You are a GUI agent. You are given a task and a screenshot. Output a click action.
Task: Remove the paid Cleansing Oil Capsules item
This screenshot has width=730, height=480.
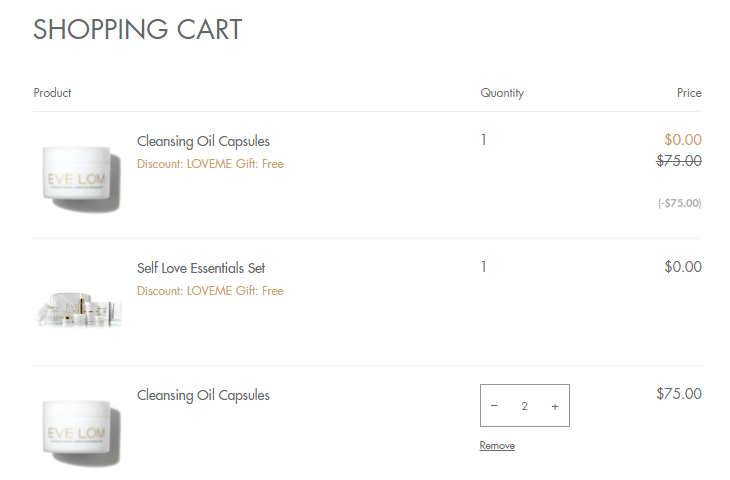click(497, 445)
